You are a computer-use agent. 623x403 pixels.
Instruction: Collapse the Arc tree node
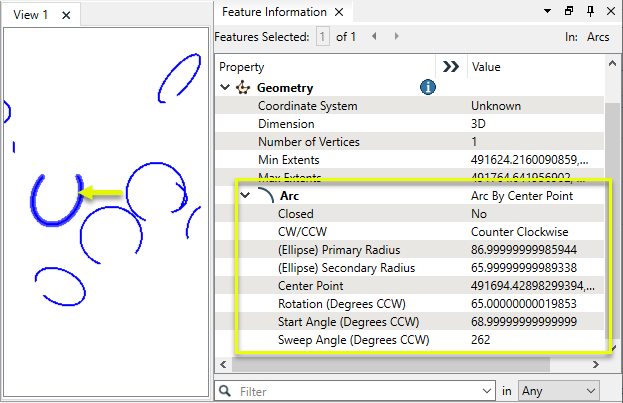click(245, 195)
